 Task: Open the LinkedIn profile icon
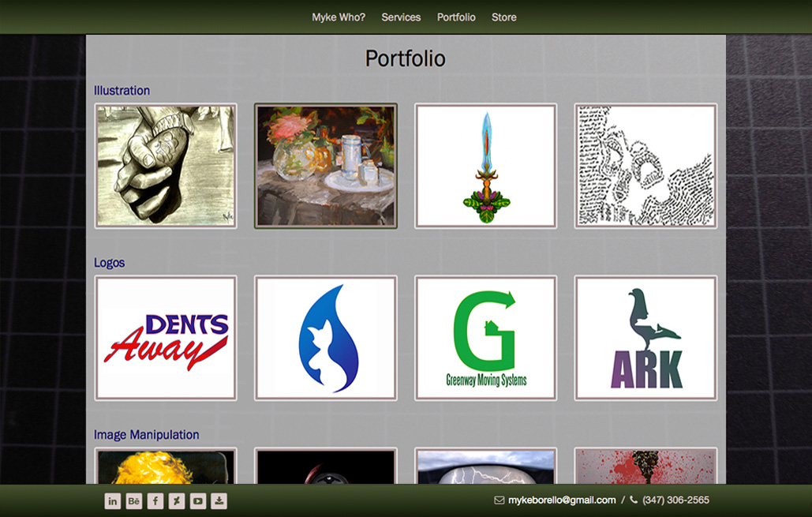112,501
